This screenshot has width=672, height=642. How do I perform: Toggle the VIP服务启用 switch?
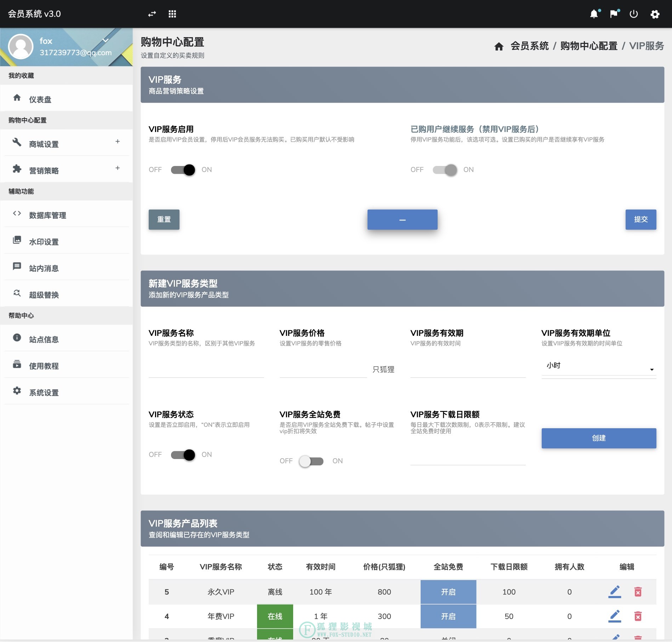[183, 170]
